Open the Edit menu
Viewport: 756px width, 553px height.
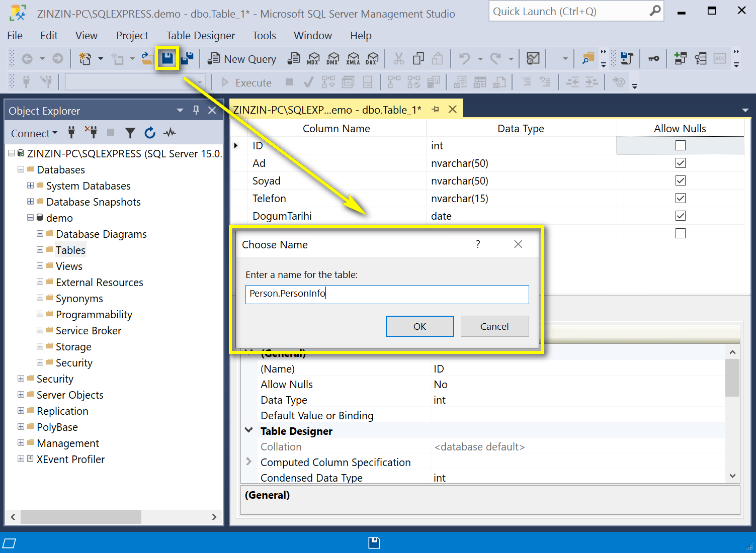tap(49, 36)
